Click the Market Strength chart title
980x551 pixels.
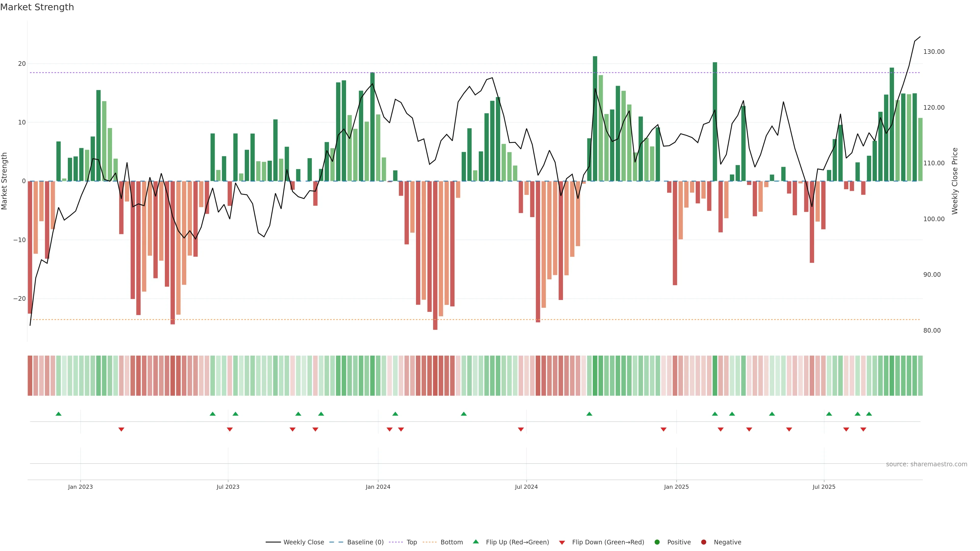coord(37,7)
